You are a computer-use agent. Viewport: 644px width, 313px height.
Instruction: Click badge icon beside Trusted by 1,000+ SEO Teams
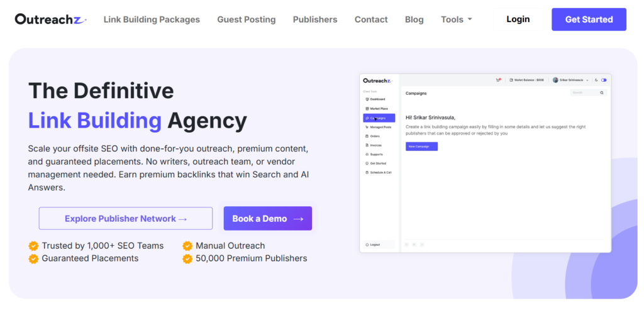34,246
